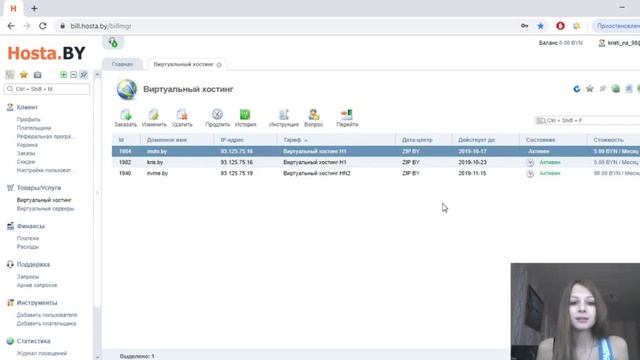Screen dimensions: 640x360
Task: Click the sidebar scrollbar down arrow
Action: click(x=97, y=357)
